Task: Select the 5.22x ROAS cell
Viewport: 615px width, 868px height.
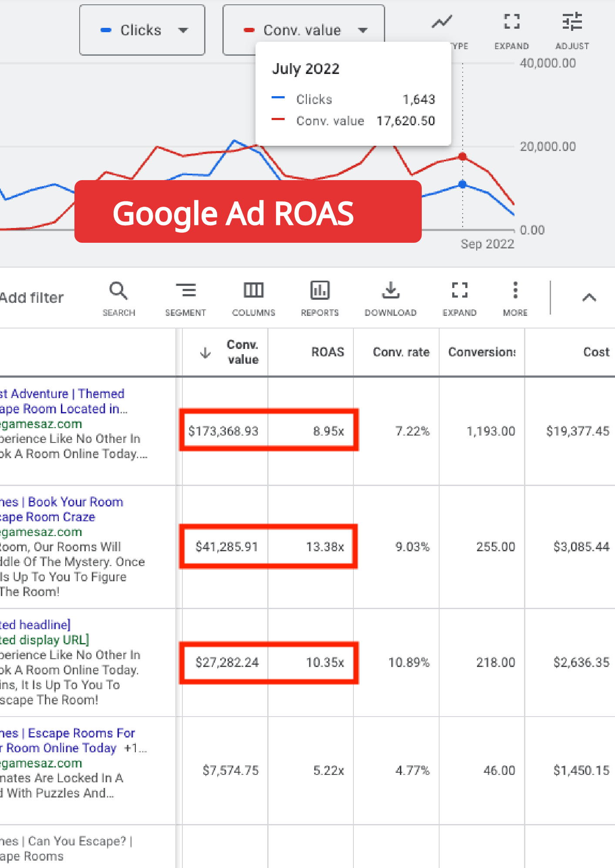Action: tap(329, 771)
